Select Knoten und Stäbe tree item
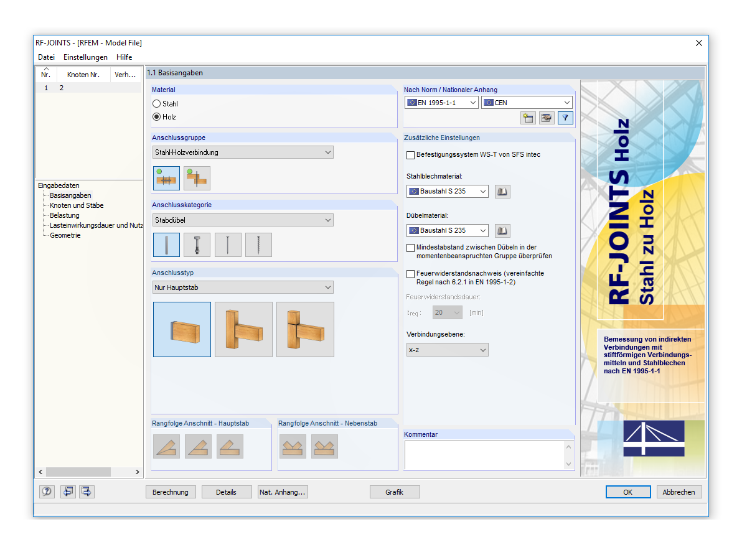This screenshot has width=747, height=560. click(x=77, y=205)
